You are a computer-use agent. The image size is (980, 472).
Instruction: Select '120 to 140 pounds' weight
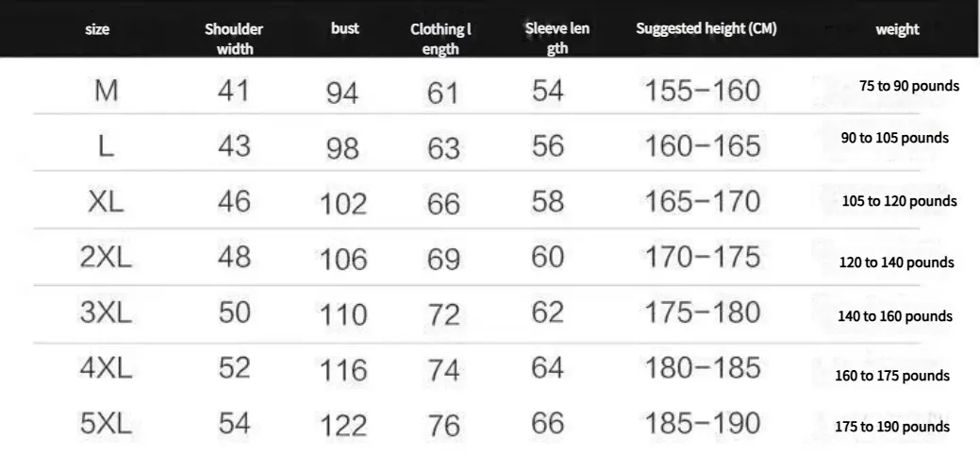click(x=896, y=262)
